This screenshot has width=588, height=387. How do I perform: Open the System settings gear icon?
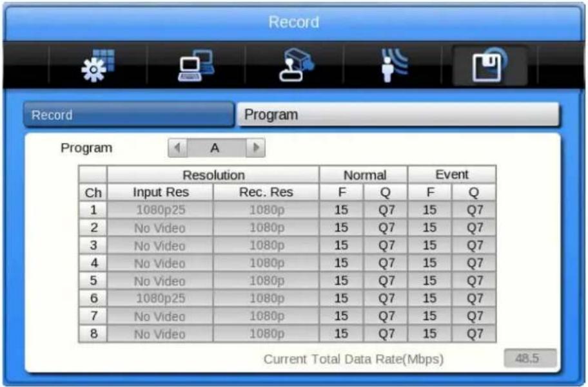point(98,66)
